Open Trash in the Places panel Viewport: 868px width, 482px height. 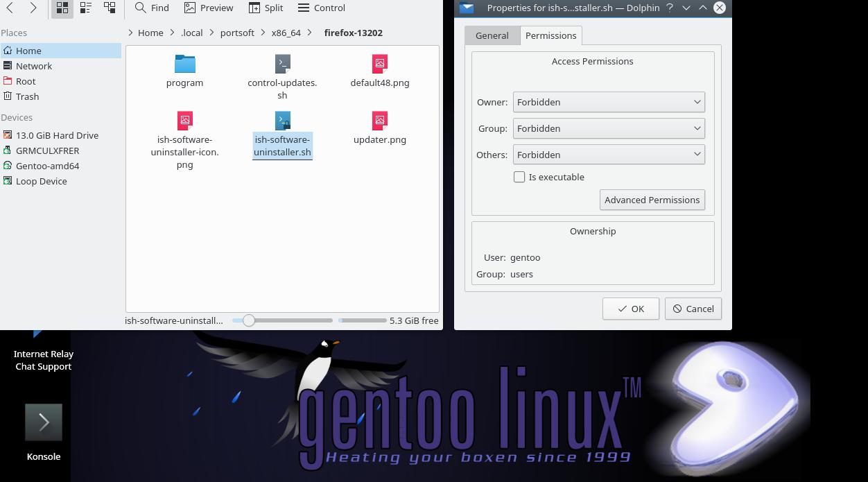click(61, 96)
